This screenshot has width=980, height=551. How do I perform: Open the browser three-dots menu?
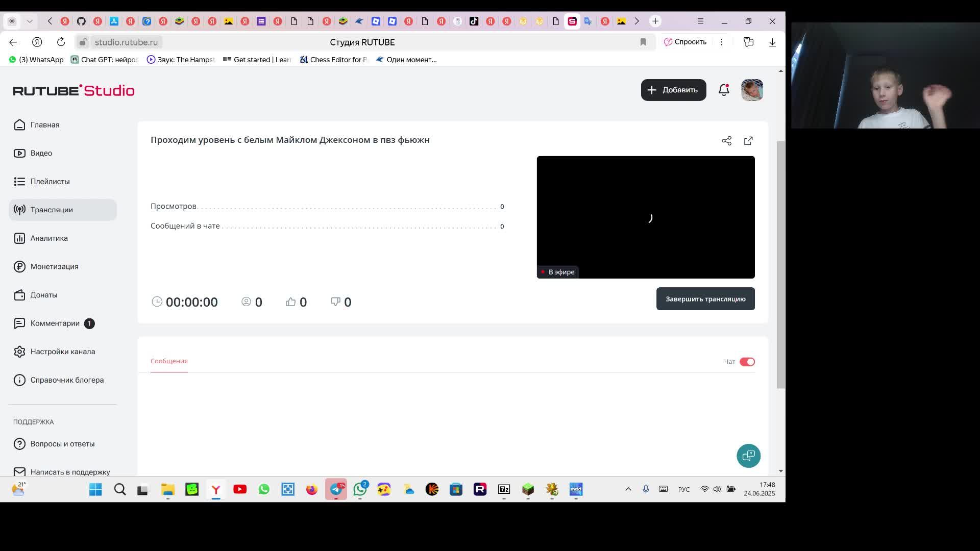(722, 42)
